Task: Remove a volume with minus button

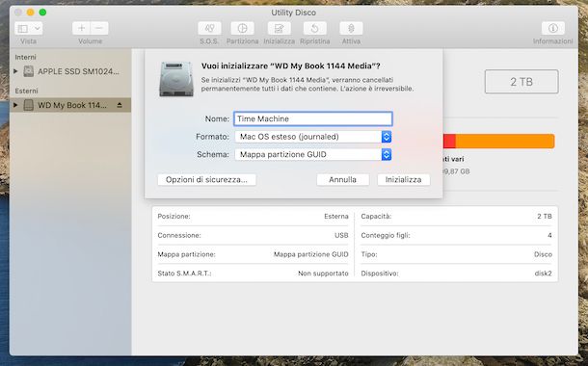Action: 99,29
